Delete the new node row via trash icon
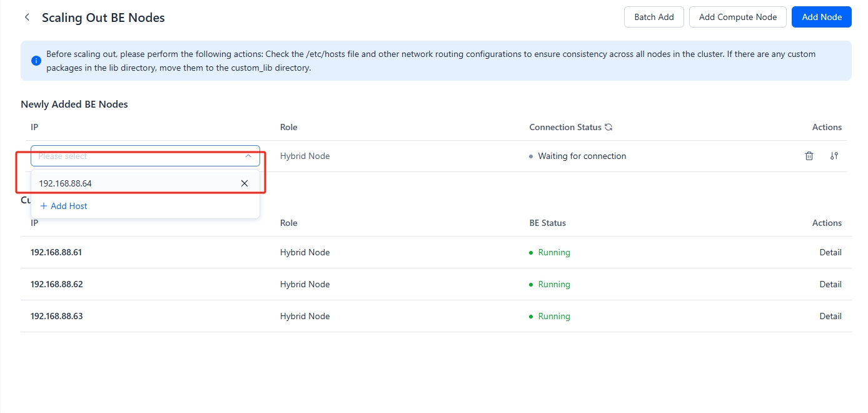868x413 pixels. click(x=809, y=156)
